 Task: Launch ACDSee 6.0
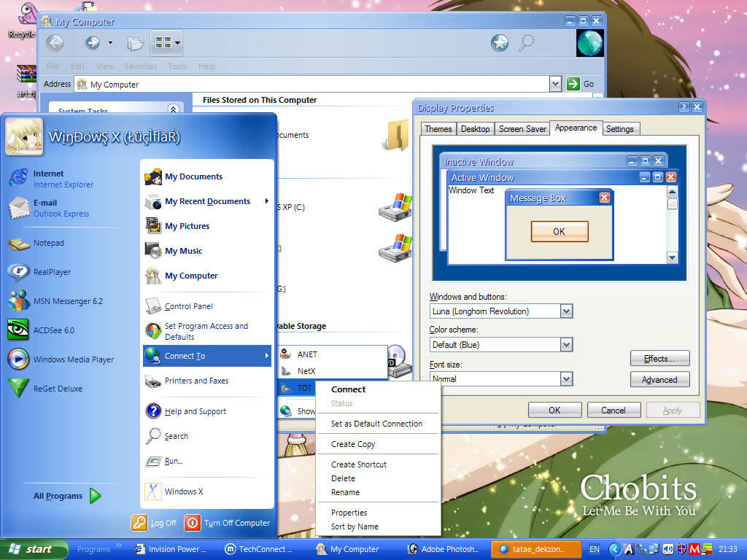pos(53,330)
